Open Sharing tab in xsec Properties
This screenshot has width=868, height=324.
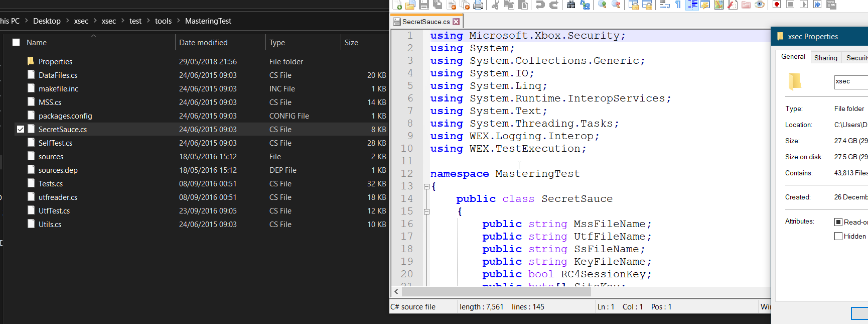coord(825,58)
